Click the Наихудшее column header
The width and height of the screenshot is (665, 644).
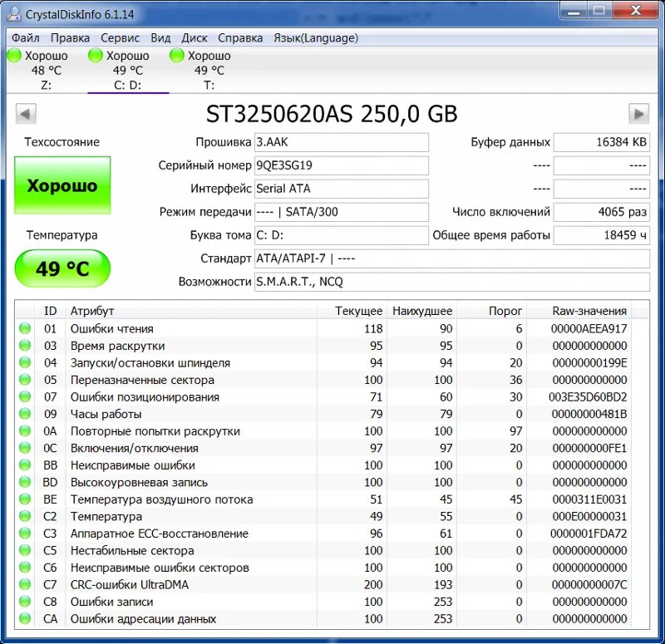coord(421,311)
